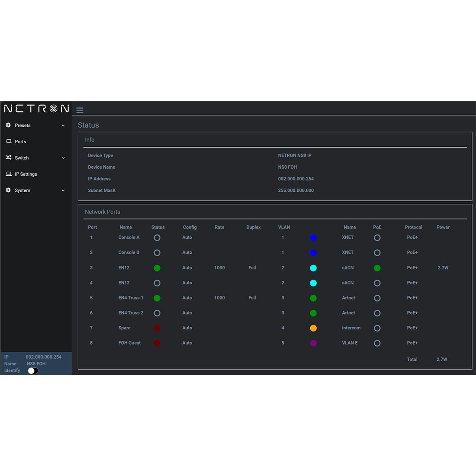Click the System gear icon
The width and height of the screenshot is (476, 476).
pos(9,190)
